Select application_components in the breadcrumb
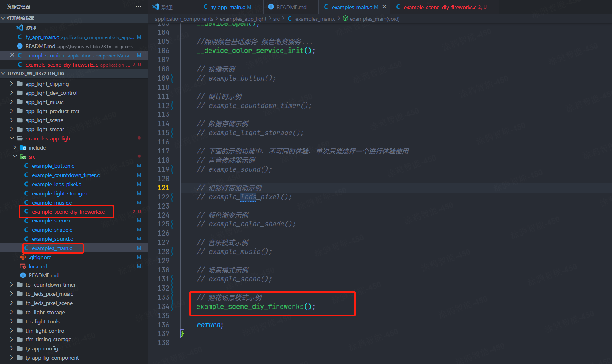The height and width of the screenshot is (364, 612). (184, 19)
